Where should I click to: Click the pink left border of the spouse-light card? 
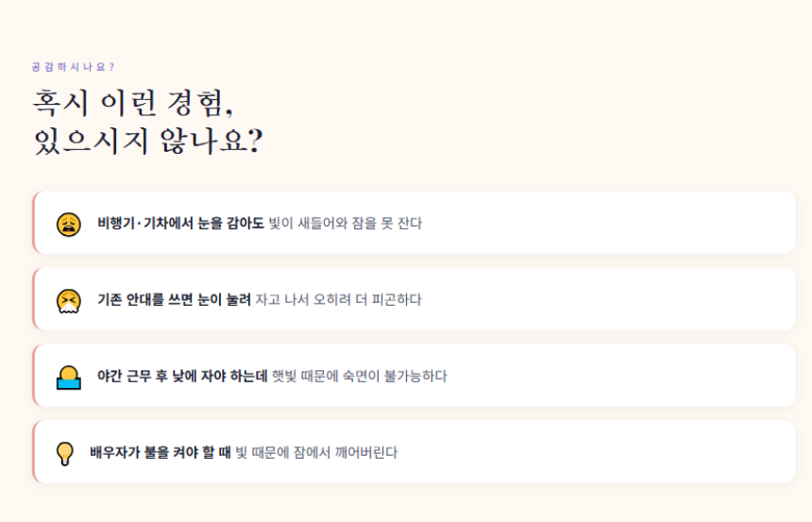(34, 453)
